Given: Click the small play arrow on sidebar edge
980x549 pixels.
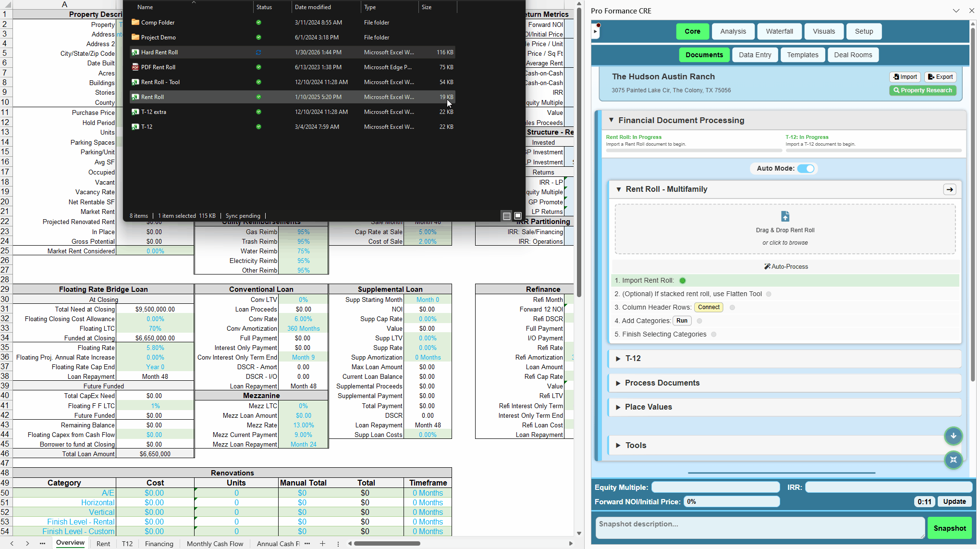Looking at the screenshot, I should pyautogui.click(x=595, y=32).
